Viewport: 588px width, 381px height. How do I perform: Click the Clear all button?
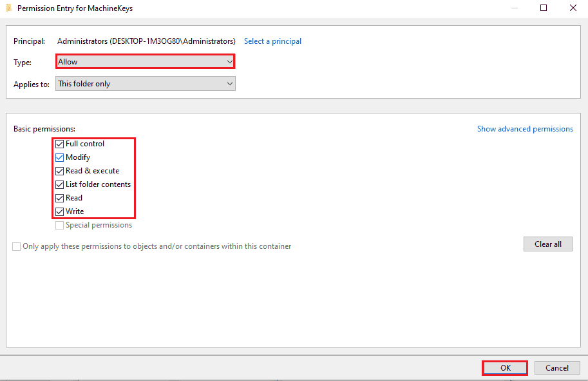(548, 244)
